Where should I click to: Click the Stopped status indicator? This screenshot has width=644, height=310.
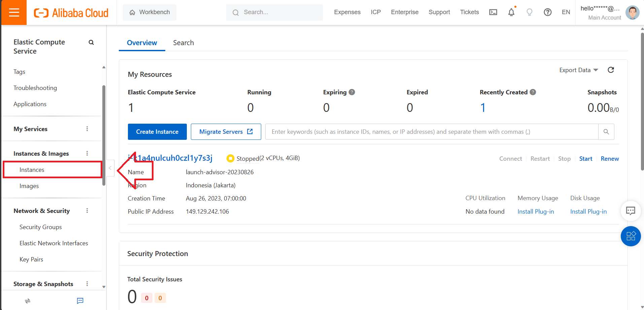(x=243, y=158)
